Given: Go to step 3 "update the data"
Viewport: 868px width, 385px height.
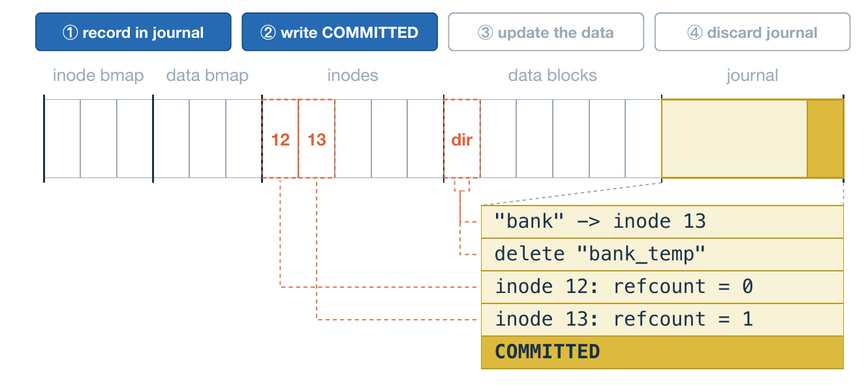Looking at the screenshot, I should [x=546, y=32].
